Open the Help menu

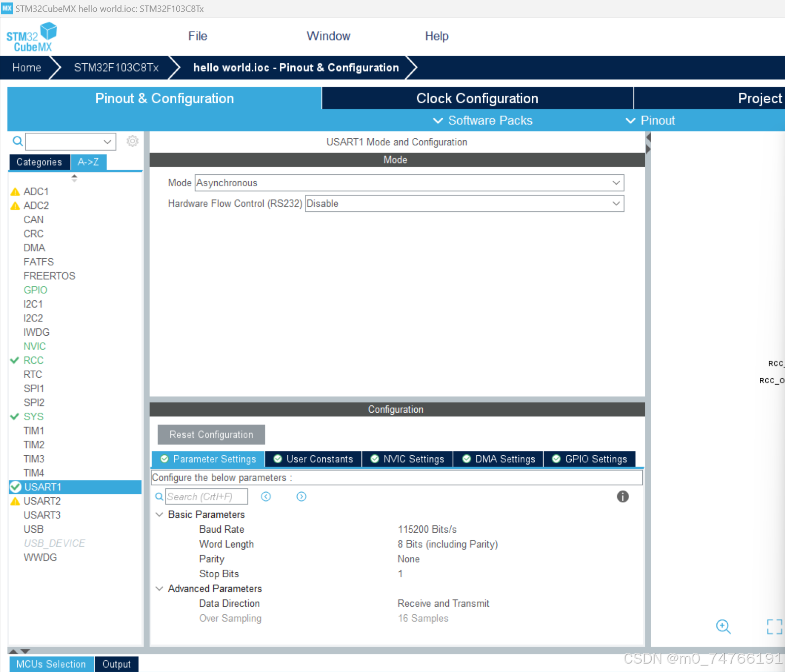[x=437, y=36]
